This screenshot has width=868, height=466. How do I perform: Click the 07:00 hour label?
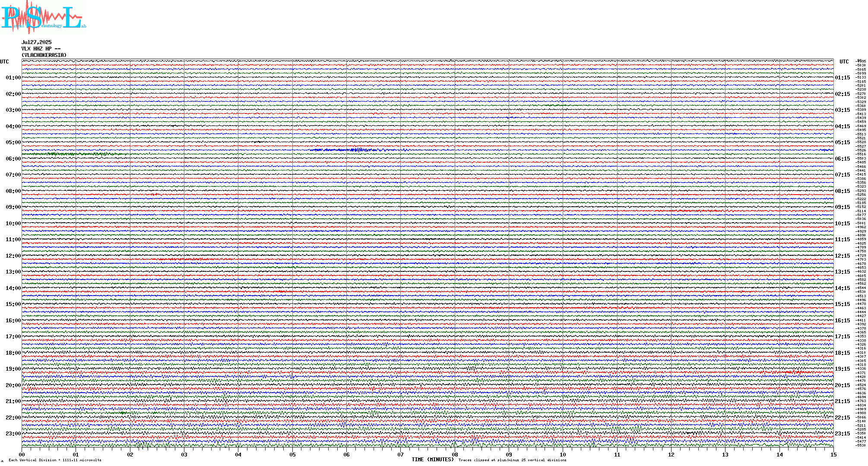pos(13,175)
